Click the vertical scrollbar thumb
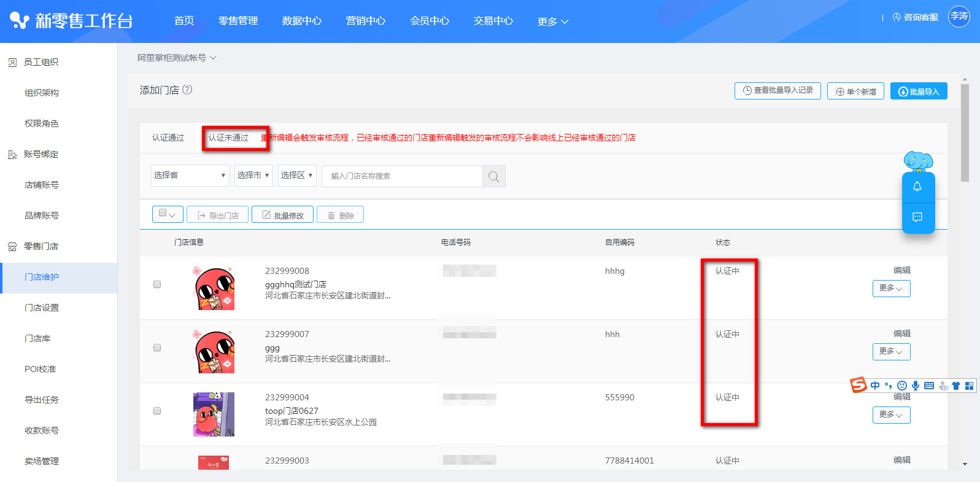The width and height of the screenshot is (980, 482). (965, 132)
